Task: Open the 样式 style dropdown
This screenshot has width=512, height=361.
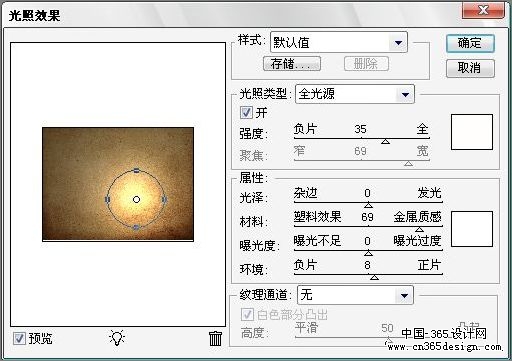Action: click(x=339, y=42)
